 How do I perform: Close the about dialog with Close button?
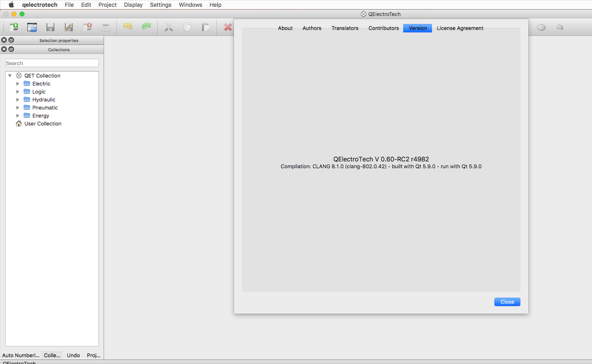point(507,302)
